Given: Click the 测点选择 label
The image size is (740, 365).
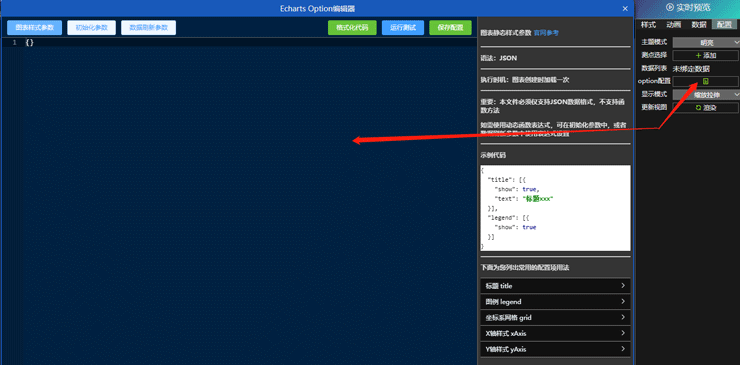Looking at the screenshot, I should (654, 55).
